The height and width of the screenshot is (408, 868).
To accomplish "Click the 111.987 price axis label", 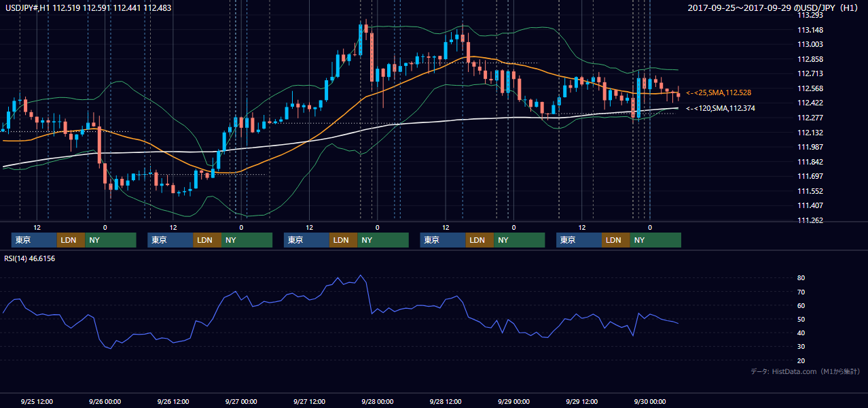I will point(810,147).
